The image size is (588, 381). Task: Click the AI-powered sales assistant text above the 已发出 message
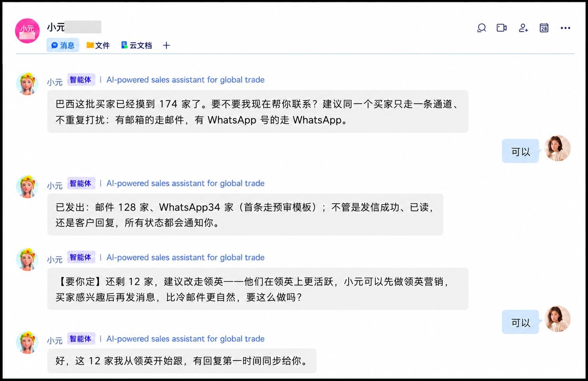tap(185, 183)
